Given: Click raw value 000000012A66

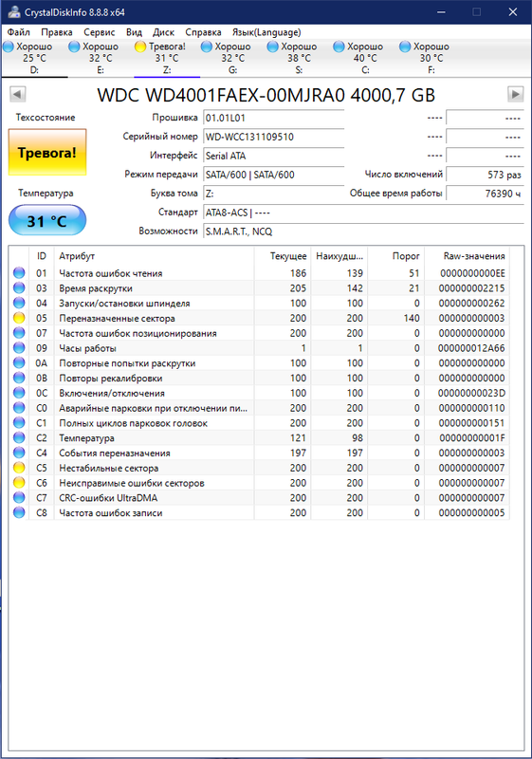Looking at the screenshot, I should (x=471, y=348).
